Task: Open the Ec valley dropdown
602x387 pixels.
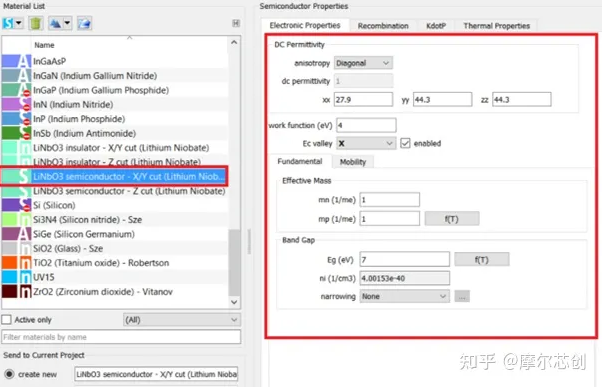Action: click(x=366, y=143)
